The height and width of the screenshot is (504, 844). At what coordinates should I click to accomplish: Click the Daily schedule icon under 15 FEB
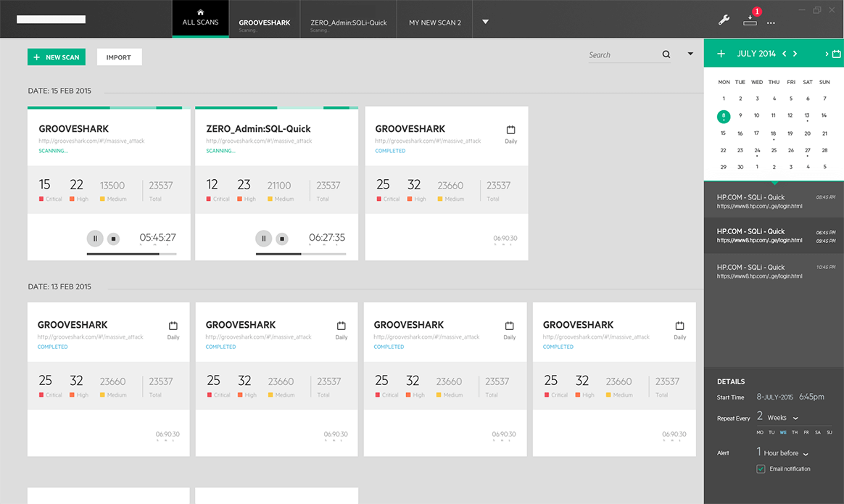510,130
